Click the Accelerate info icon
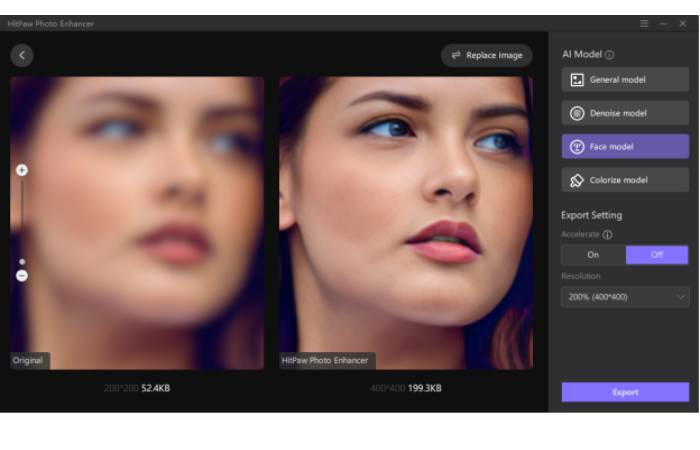 tap(607, 235)
